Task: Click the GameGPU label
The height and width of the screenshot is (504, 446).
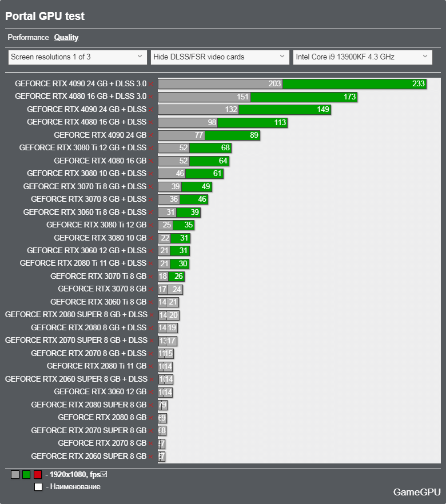Action: point(417,492)
